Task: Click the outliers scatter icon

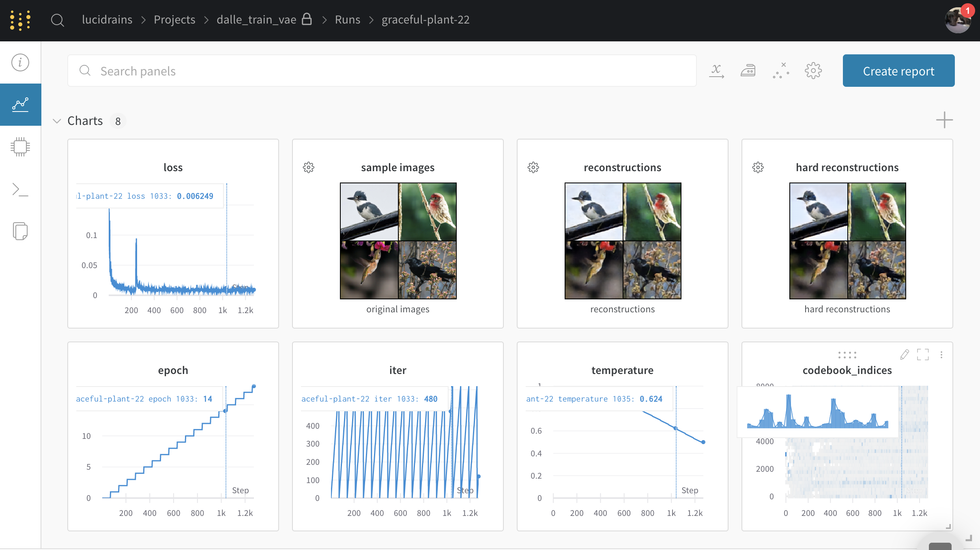Action: point(781,71)
